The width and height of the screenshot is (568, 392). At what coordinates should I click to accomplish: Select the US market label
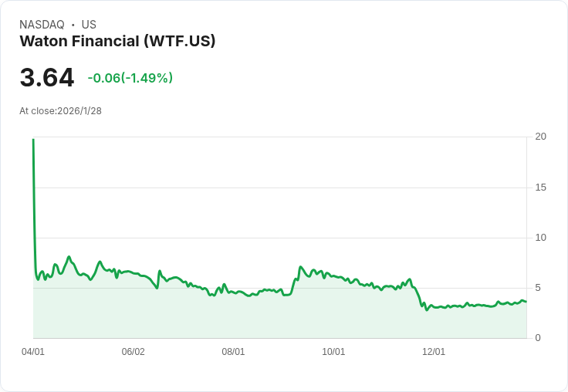[x=89, y=25]
